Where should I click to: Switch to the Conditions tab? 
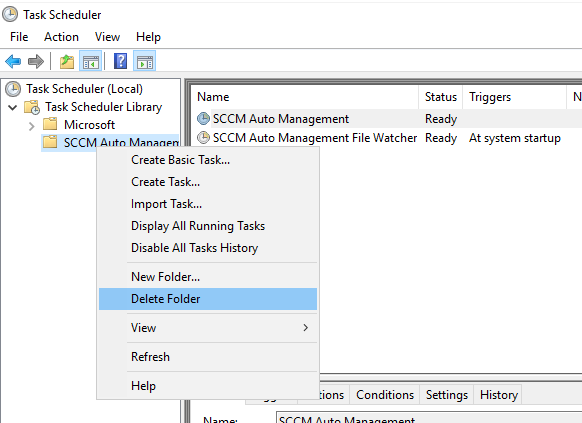[385, 395]
